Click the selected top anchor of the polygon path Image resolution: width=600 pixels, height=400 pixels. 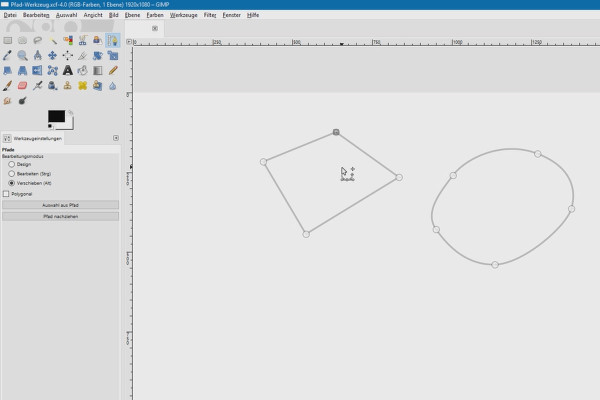tap(336, 132)
